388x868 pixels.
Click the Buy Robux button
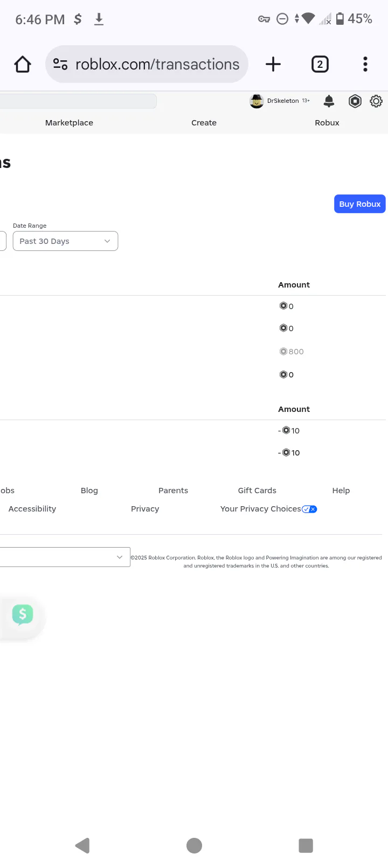coord(360,204)
